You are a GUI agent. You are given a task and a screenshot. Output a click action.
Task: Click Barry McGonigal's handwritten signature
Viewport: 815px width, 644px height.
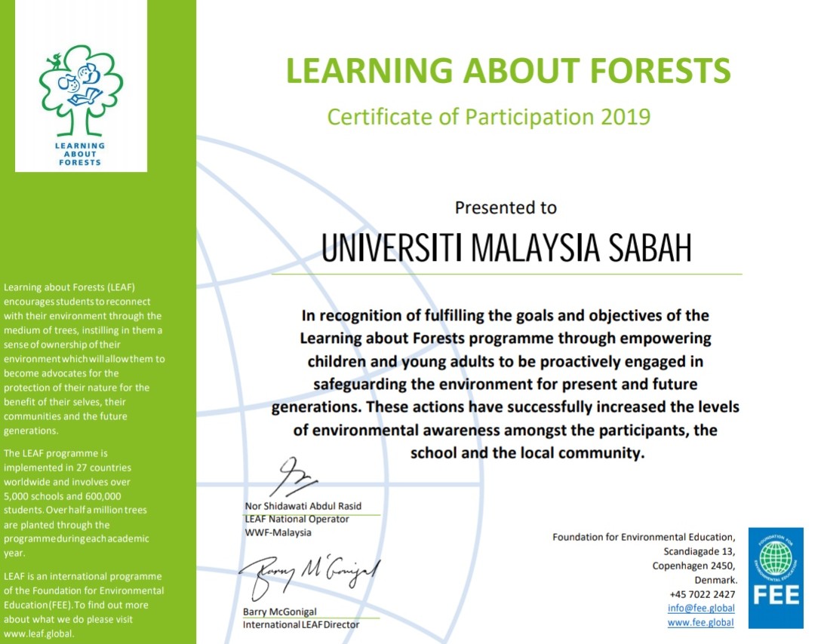click(310, 578)
